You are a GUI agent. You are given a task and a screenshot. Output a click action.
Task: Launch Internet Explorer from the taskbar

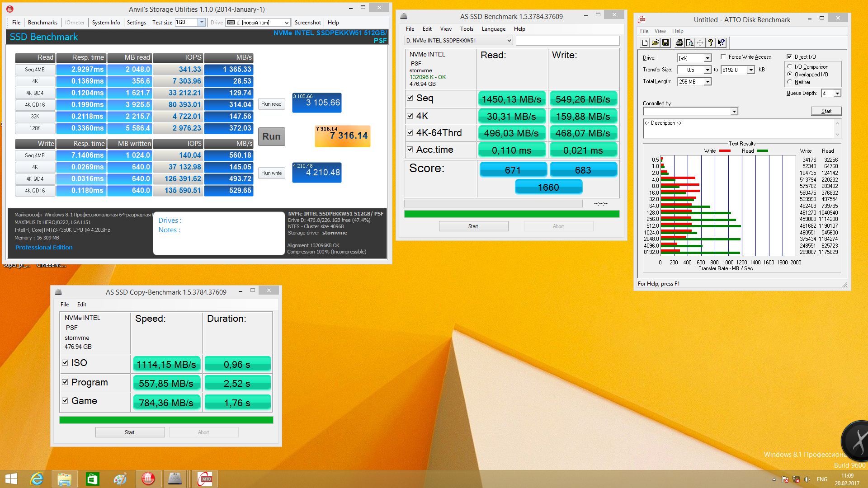point(37,479)
